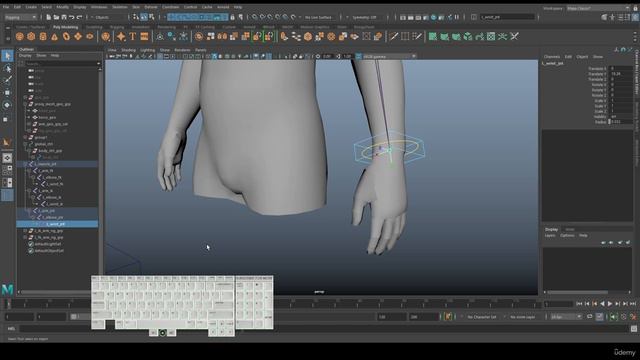Viewport: 640px width, 360px height.
Task: Activate the Lasso Select tool in toolbox
Action: click(7, 68)
